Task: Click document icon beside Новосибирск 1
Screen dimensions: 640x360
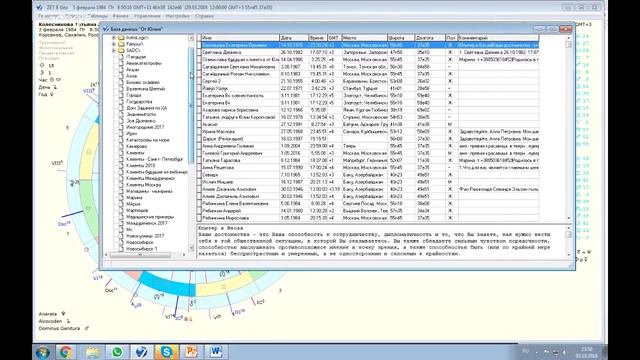Action: (x=121, y=249)
